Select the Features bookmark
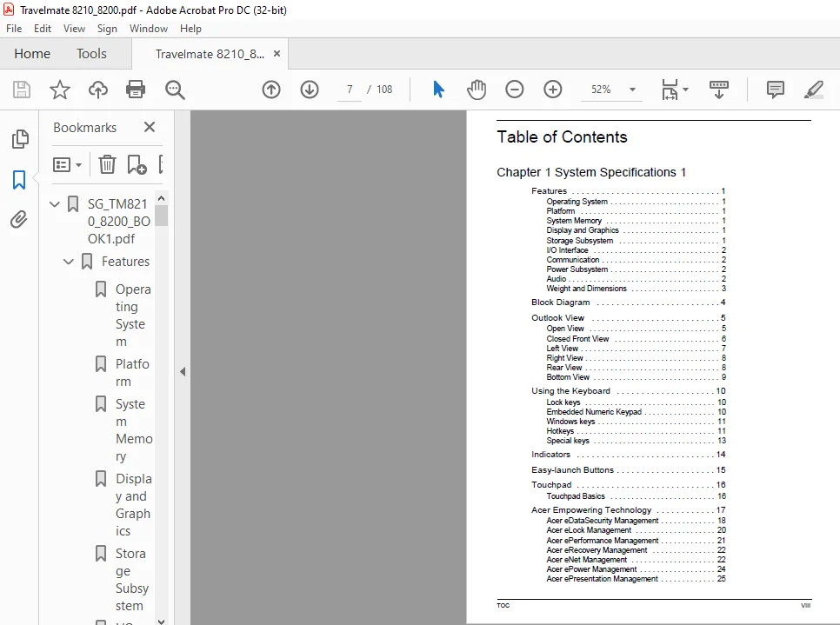This screenshot has width=840, height=625. tap(125, 262)
